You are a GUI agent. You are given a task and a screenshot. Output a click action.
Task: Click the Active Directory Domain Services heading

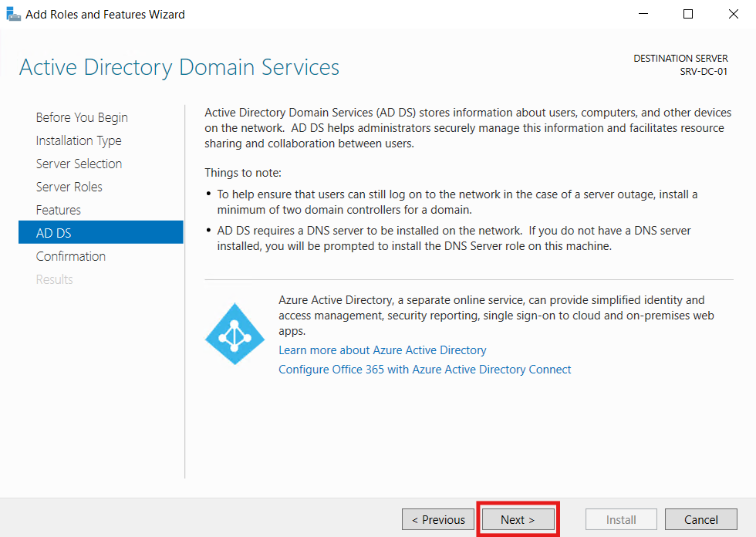(179, 67)
